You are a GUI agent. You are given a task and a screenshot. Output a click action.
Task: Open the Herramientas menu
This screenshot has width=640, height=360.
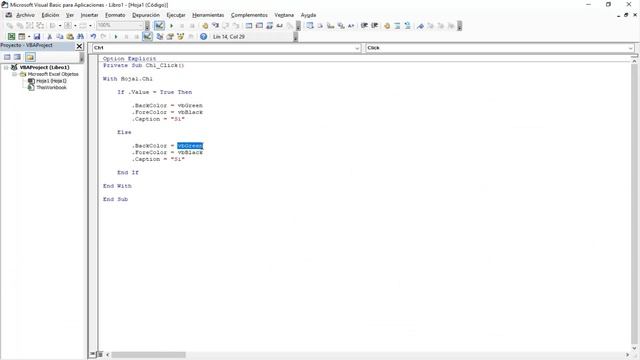[208, 15]
